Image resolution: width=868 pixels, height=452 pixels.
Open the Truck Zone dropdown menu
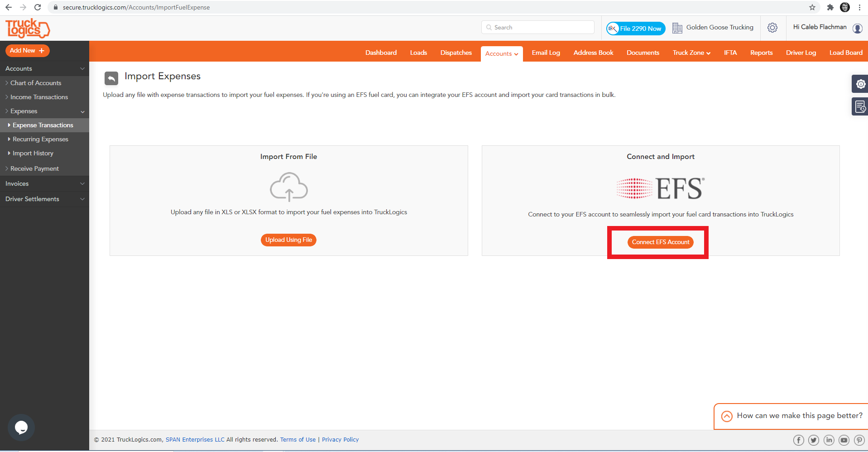[691, 53]
